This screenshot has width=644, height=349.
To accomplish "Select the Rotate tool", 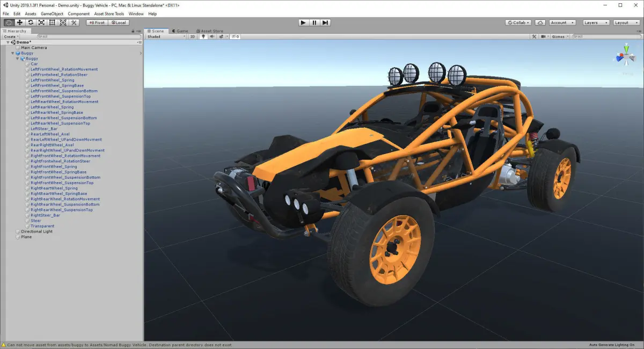I will click(31, 23).
